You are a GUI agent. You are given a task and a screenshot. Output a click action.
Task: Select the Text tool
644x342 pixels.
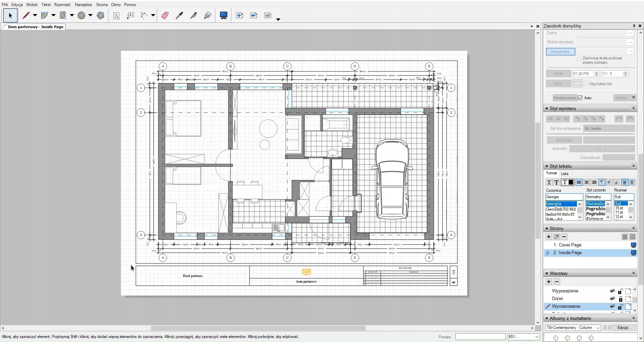[116, 16]
